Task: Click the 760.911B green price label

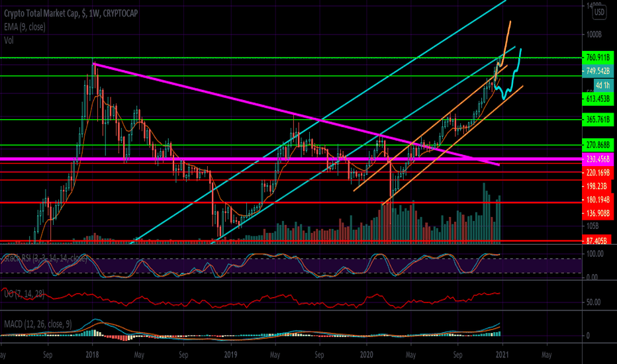Action: click(598, 58)
